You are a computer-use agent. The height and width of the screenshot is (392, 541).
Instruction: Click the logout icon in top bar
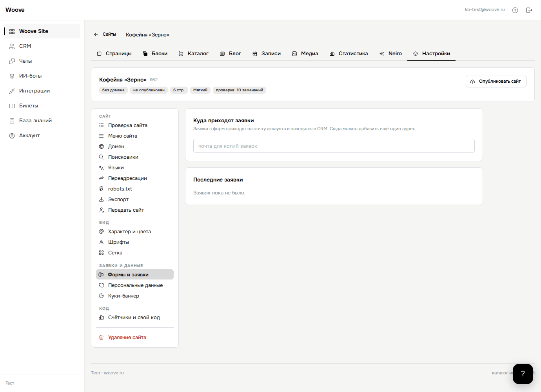click(529, 10)
